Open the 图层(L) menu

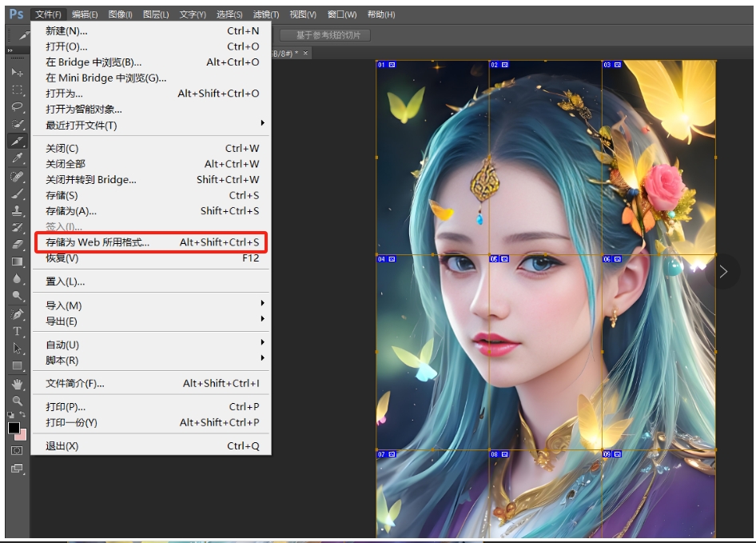pyautogui.click(x=156, y=14)
